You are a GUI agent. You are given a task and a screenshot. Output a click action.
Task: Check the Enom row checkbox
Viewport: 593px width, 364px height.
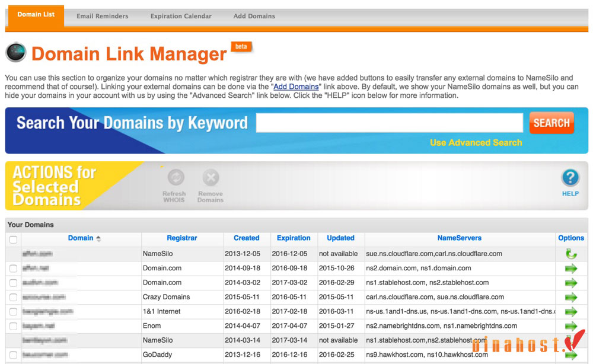[x=13, y=326]
